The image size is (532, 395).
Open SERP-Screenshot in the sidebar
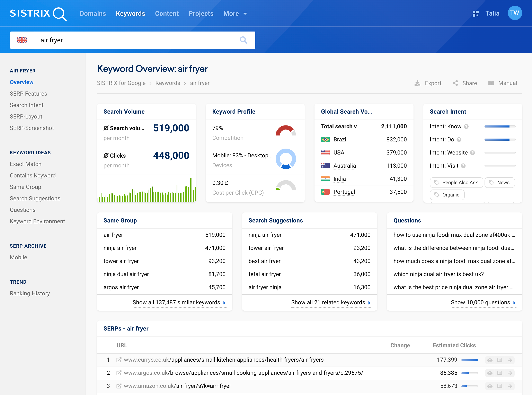[32, 128]
